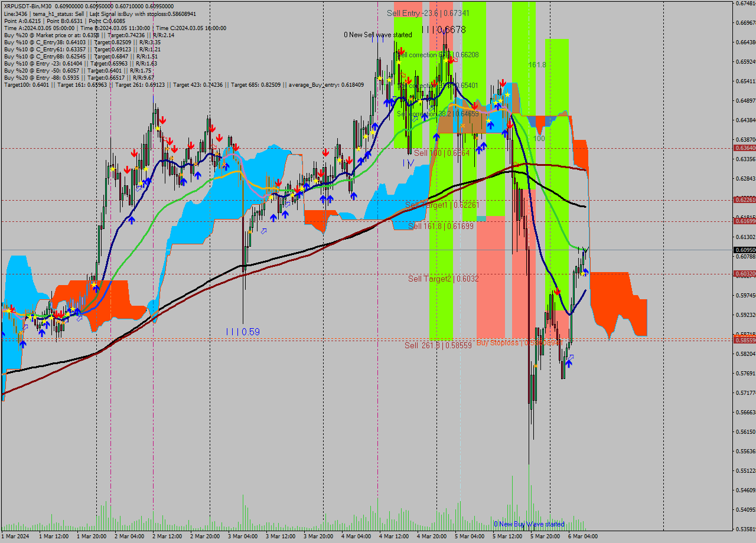Click the 'Sell Target2 | 0.6032' label
The image size is (756, 543).
click(444, 279)
